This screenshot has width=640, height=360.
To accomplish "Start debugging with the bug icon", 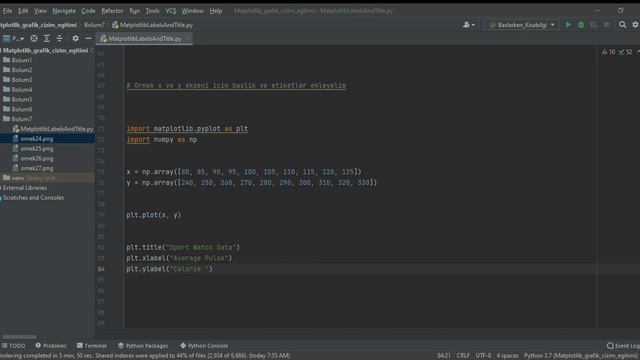I will click(x=581, y=25).
